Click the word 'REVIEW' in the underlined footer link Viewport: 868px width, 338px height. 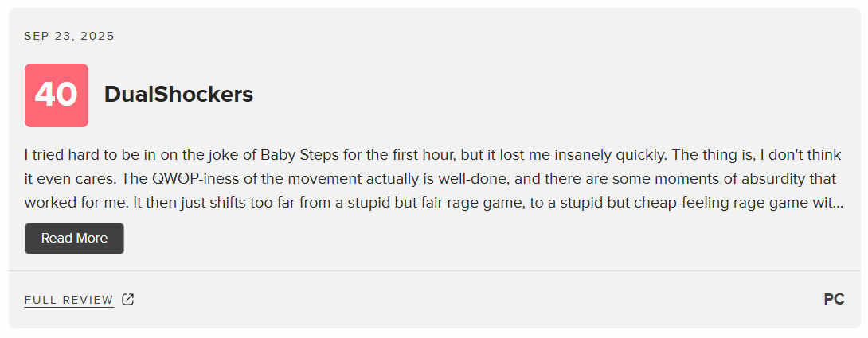[88, 300]
